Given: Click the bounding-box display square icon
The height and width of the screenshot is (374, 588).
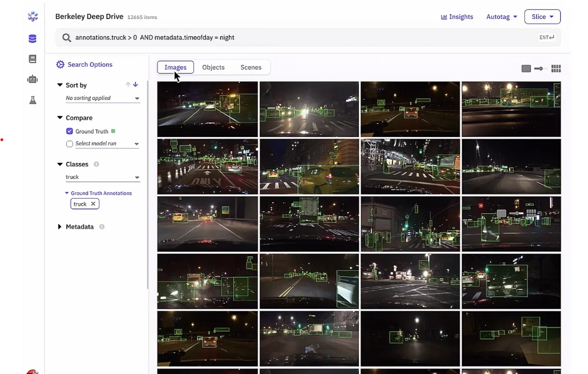Looking at the screenshot, I should [526, 68].
